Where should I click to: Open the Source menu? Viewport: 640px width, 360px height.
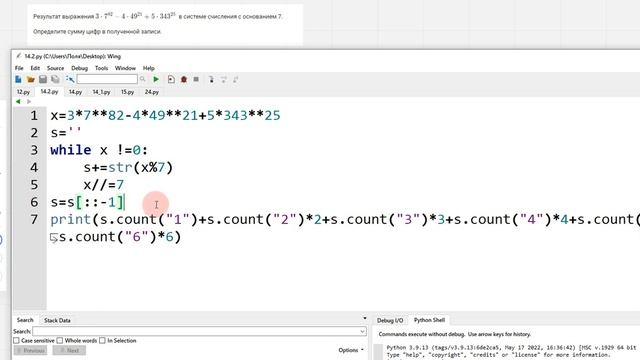coord(56,68)
